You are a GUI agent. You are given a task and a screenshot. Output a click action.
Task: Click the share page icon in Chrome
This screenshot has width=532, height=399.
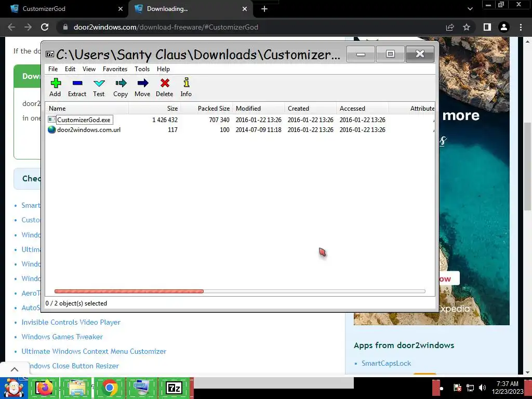pyautogui.click(x=450, y=27)
